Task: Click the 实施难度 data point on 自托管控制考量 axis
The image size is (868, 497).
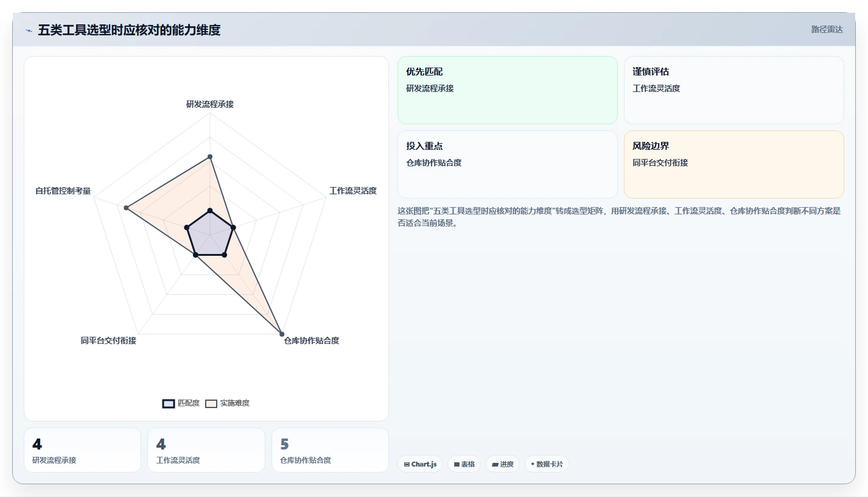Action: (126, 208)
